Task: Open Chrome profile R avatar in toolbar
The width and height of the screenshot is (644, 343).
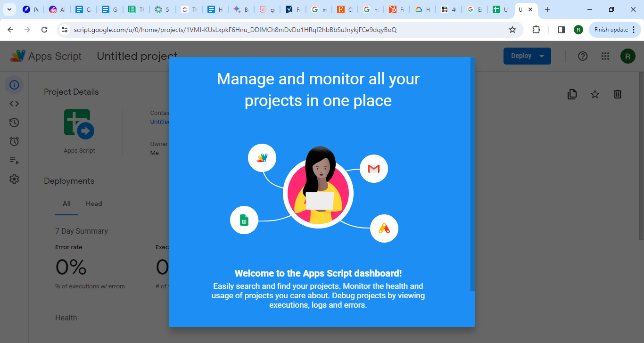Action: point(578,30)
